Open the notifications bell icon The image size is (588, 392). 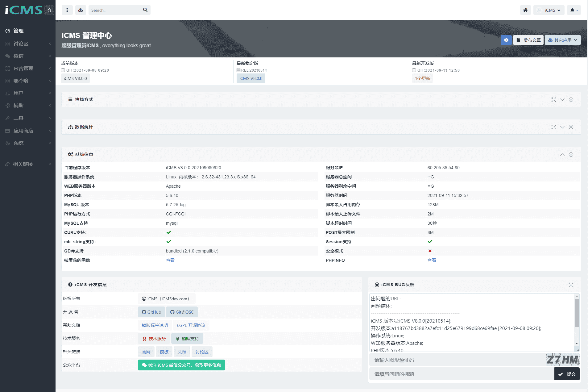(x=573, y=10)
